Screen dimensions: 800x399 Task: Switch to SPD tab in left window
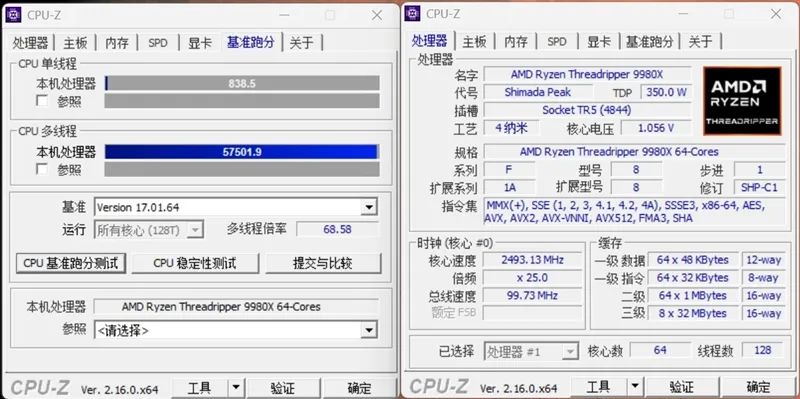click(158, 43)
